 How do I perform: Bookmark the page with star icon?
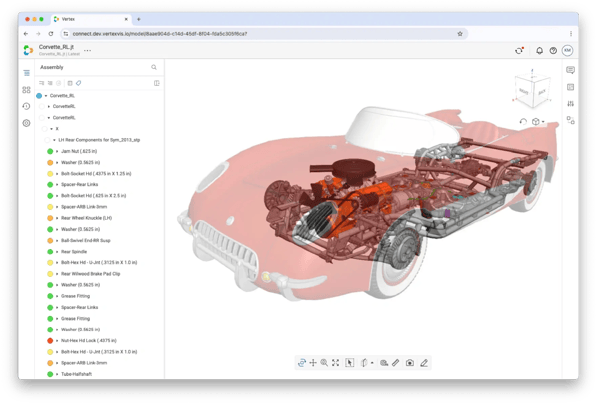460,34
